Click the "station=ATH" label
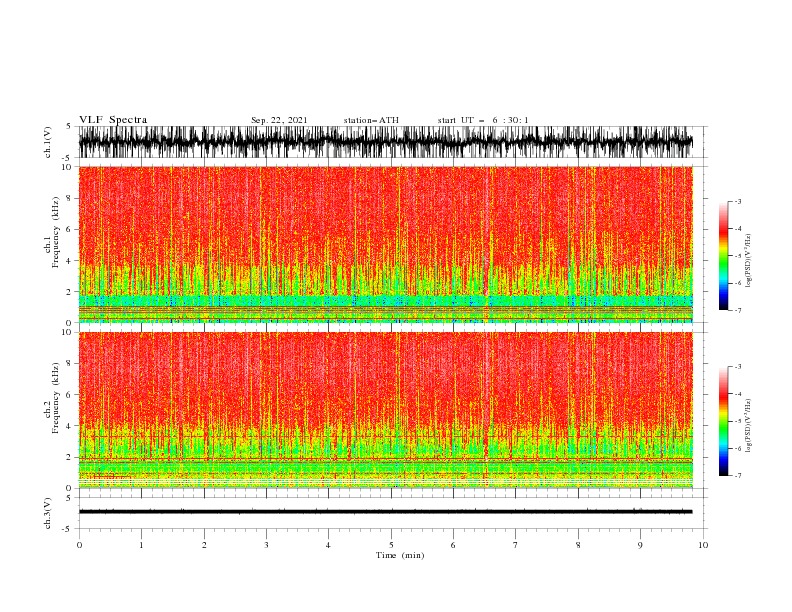This screenshot has height=612, width=792. (x=371, y=120)
